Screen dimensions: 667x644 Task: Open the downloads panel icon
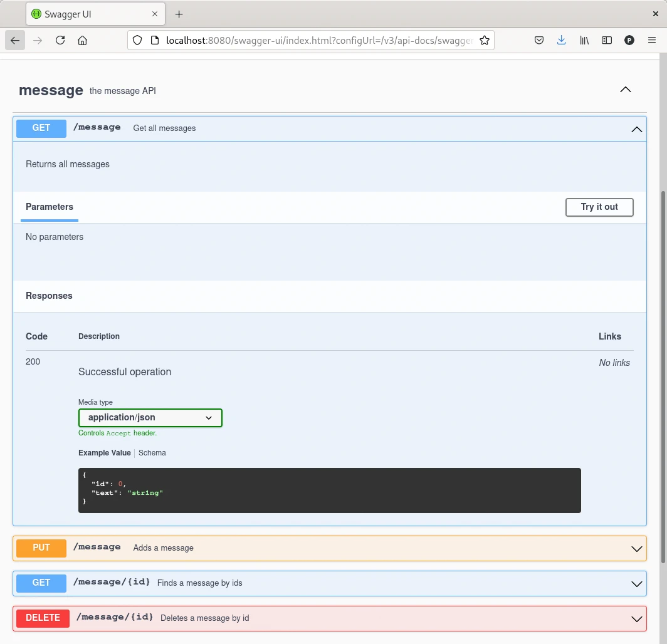(x=561, y=40)
